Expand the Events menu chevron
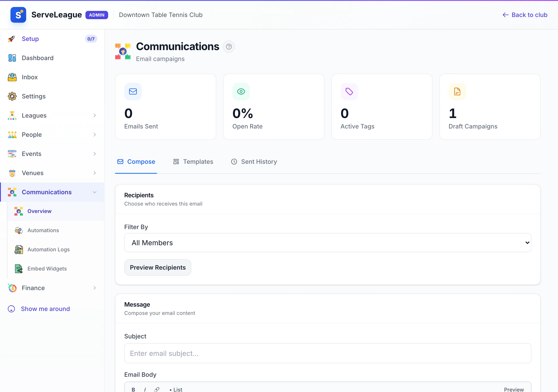 click(x=95, y=154)
